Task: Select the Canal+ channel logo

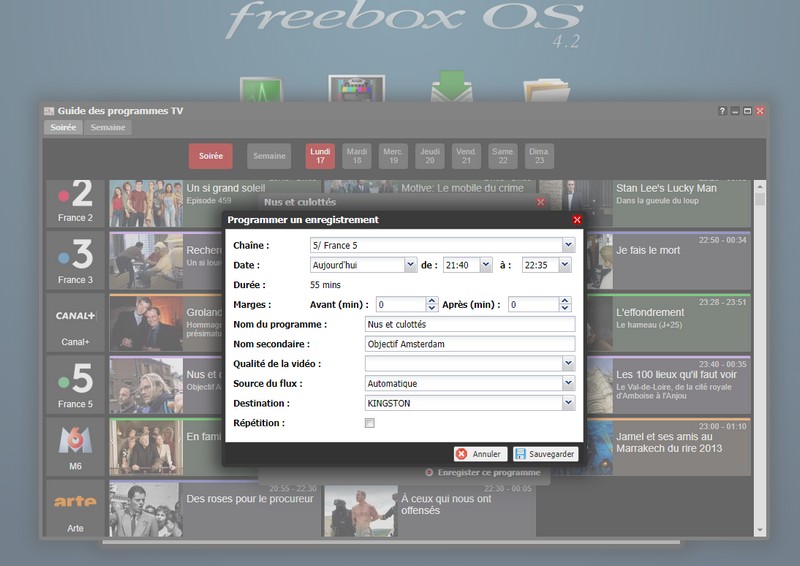Action: (x=76, y=322)
